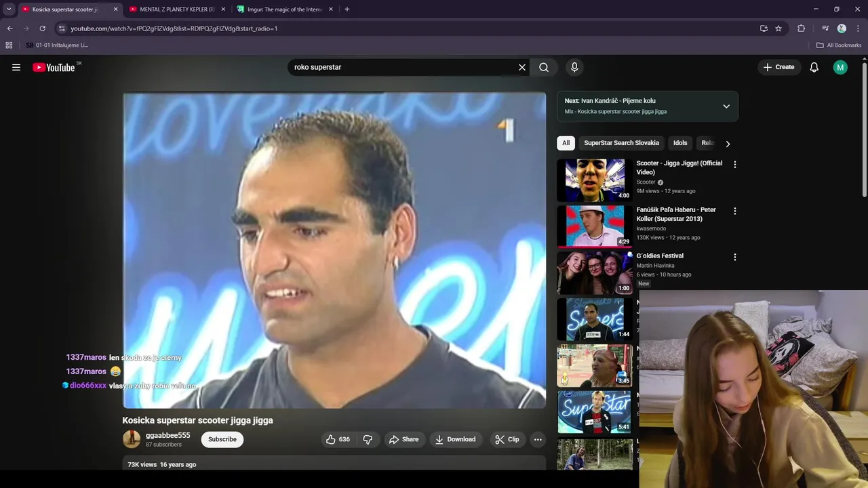Open Scooter channel name under first suggestion

(x=646, y=182)
